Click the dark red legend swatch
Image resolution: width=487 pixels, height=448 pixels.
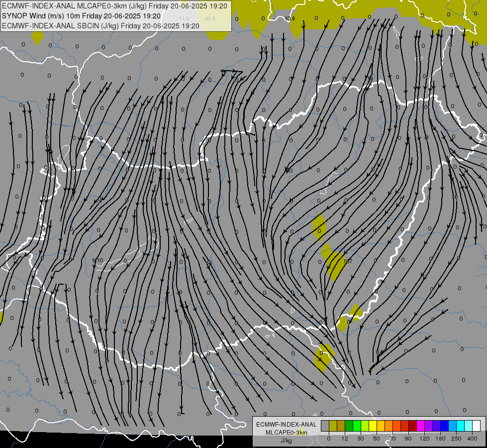[x=412, y=426]
